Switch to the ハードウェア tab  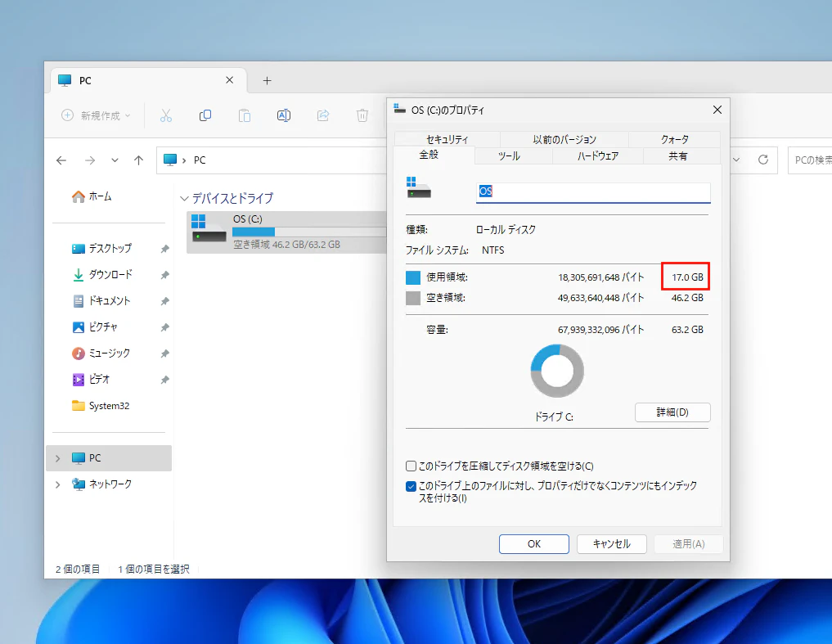pos(598,156)
